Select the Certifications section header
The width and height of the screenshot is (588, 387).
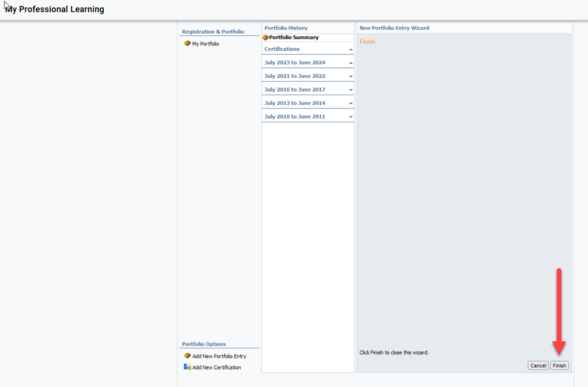click(x=282, y=49)
